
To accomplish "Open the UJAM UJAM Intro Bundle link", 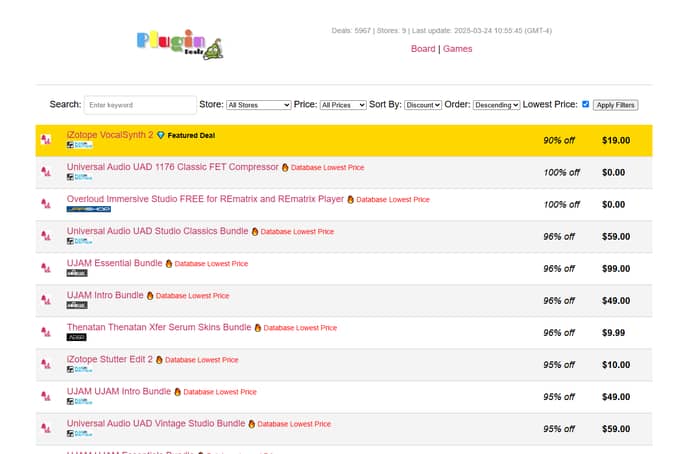I will 119,392.
